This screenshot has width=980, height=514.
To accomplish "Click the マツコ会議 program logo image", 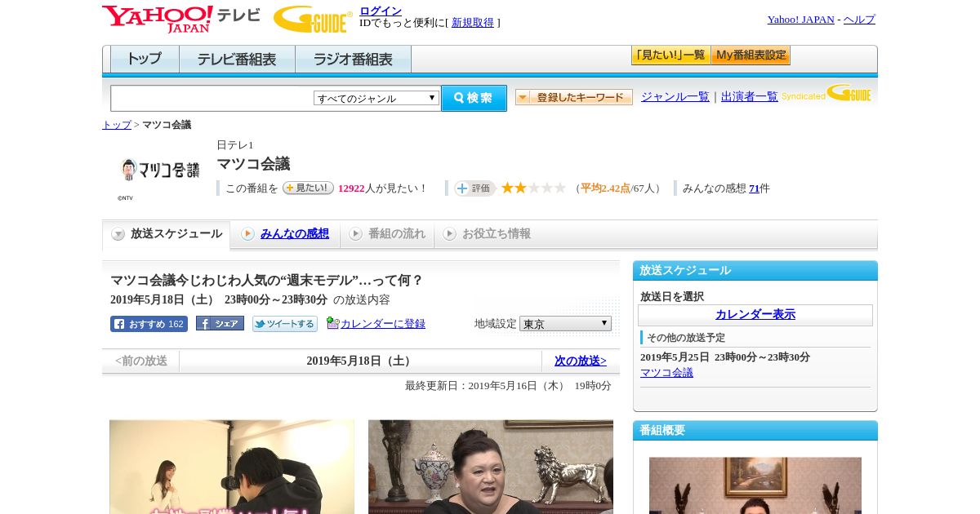I will click(159, 170).
